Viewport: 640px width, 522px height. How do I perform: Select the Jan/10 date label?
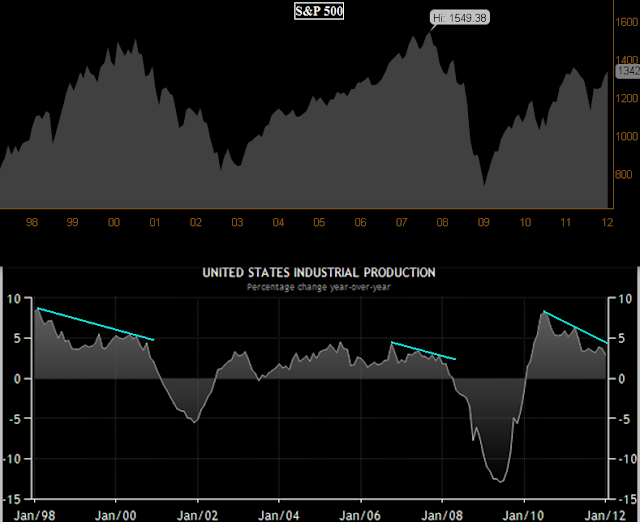(524, 515)
